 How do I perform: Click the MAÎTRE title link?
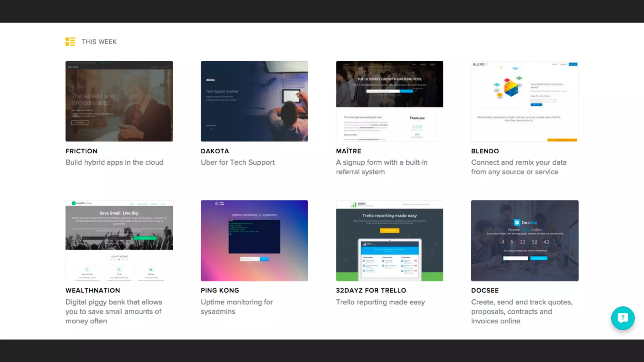point(348,151)
